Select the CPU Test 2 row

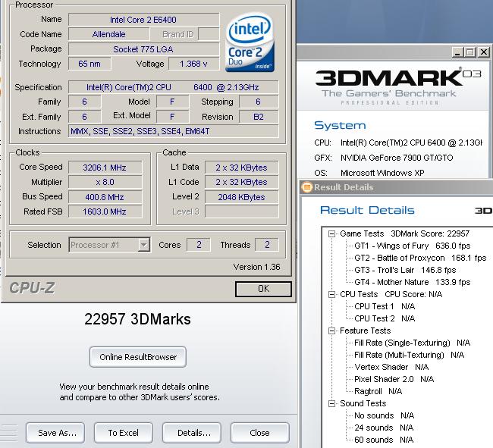click(385, 318)
